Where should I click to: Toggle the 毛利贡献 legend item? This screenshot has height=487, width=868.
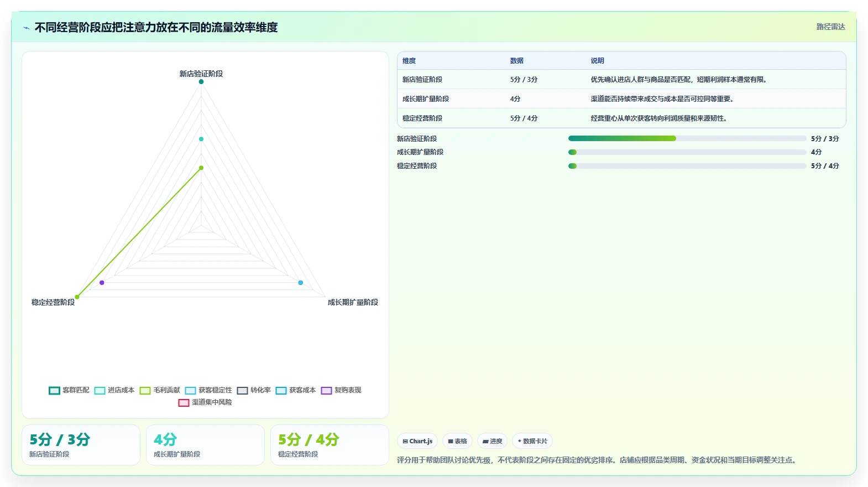(160, 390)
